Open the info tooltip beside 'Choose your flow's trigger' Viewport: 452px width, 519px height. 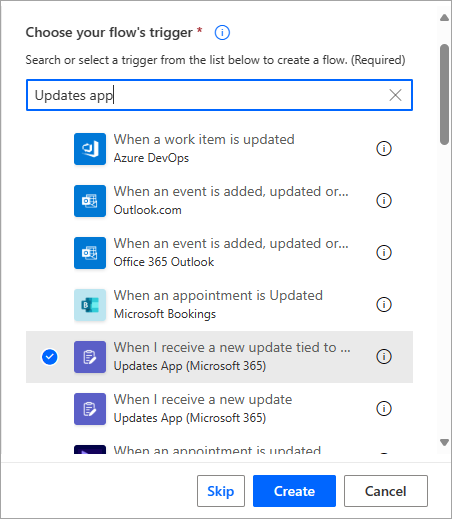[222, 33]
